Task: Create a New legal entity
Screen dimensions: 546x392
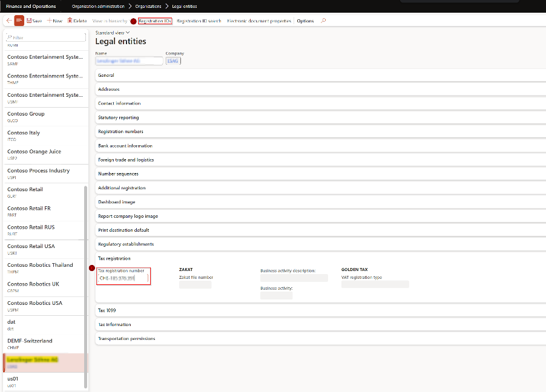Action: tap(54, 21)
